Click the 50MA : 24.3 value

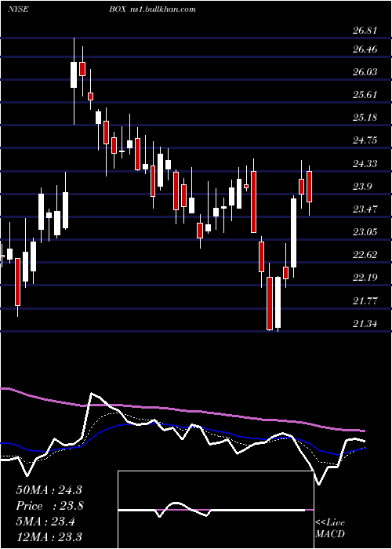pos(49,490)
